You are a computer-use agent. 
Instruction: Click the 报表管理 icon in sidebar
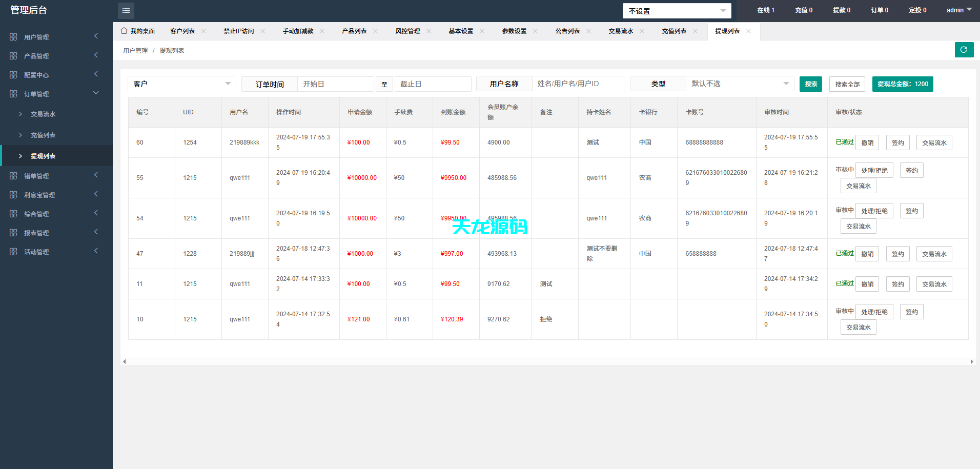point(13,232)
